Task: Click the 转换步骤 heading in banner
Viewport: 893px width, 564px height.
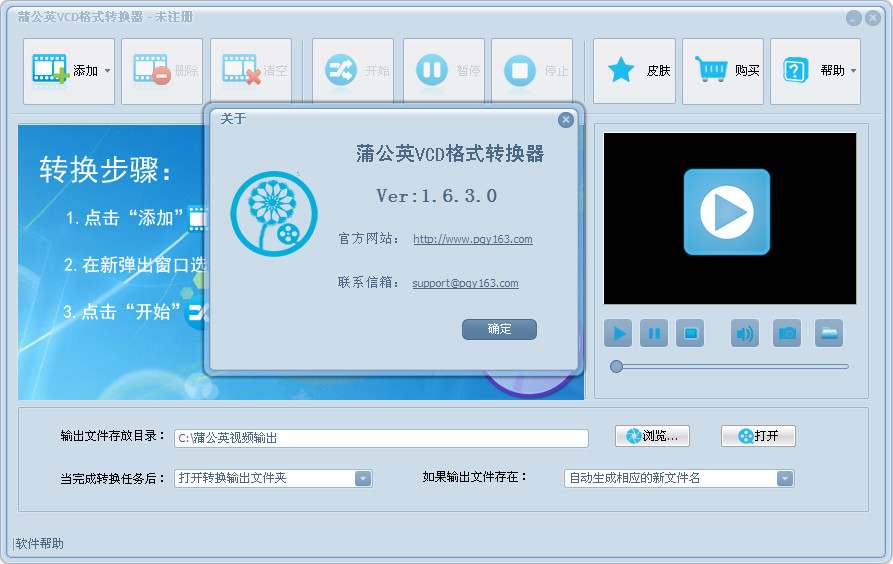Action: pos(105,170)
